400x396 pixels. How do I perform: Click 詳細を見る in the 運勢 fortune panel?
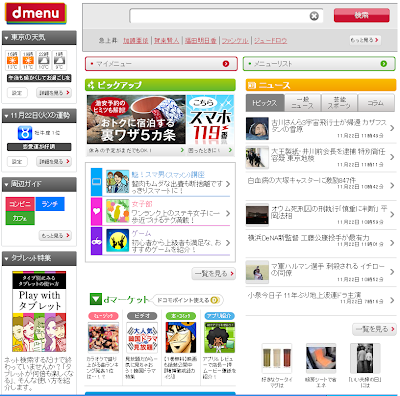point(54,162)
